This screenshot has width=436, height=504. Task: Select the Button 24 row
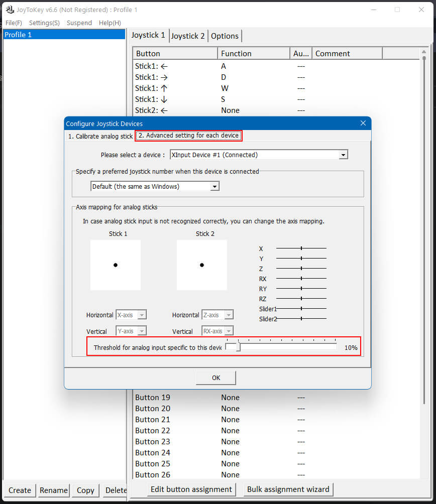click(277, 453)
